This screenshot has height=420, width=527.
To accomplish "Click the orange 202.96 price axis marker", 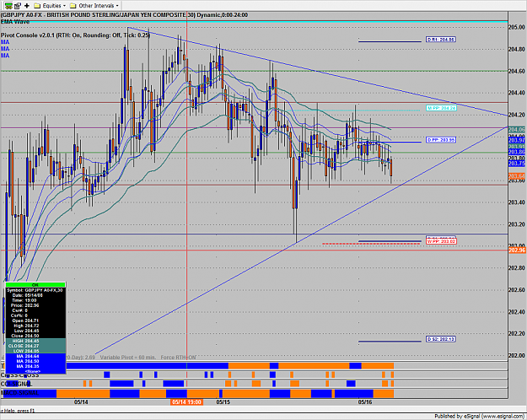I will click(x=517, y=250).
